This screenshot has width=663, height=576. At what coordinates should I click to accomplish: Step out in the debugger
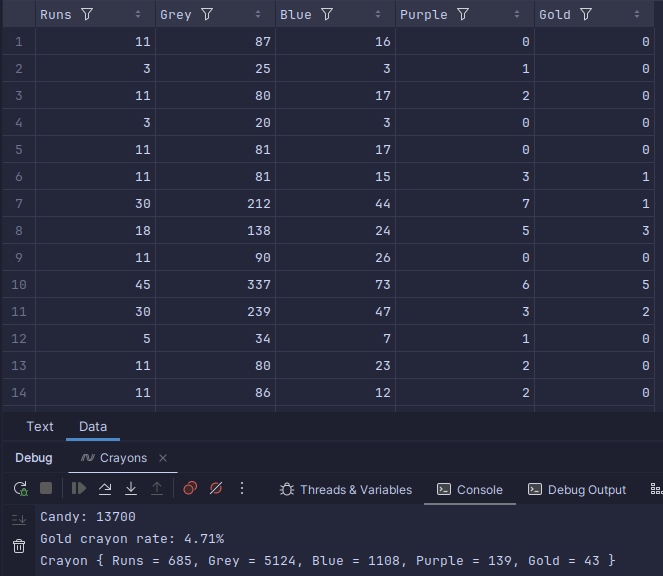(157, 488)
